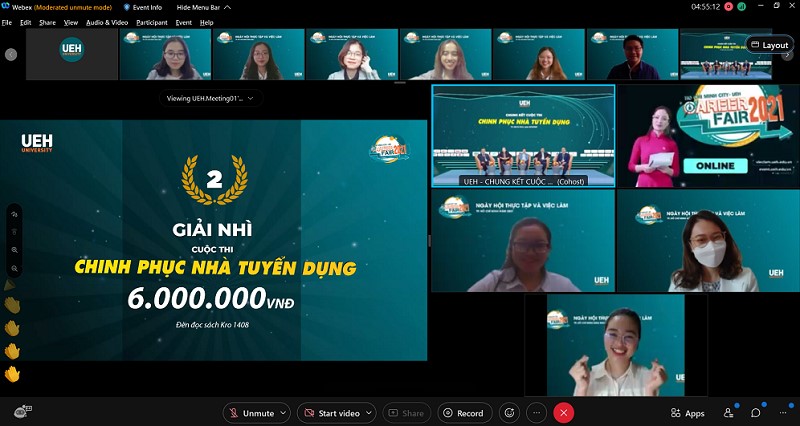800x426 pixels.
Task: Click the Share content button
Action: click(x=407, y=413)
